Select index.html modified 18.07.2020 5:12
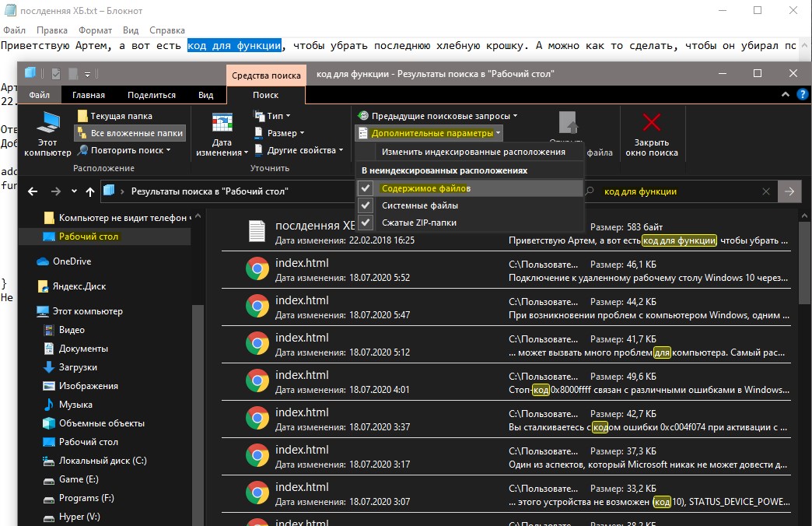This screenshot has width=812, height=526. (x=506, y=345)
